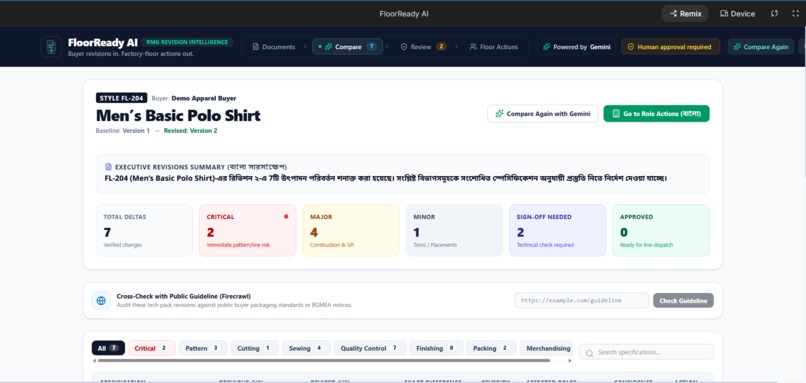Select the Critical filter chip
Viewport: 806px width, 383px height.
(152, 348)
